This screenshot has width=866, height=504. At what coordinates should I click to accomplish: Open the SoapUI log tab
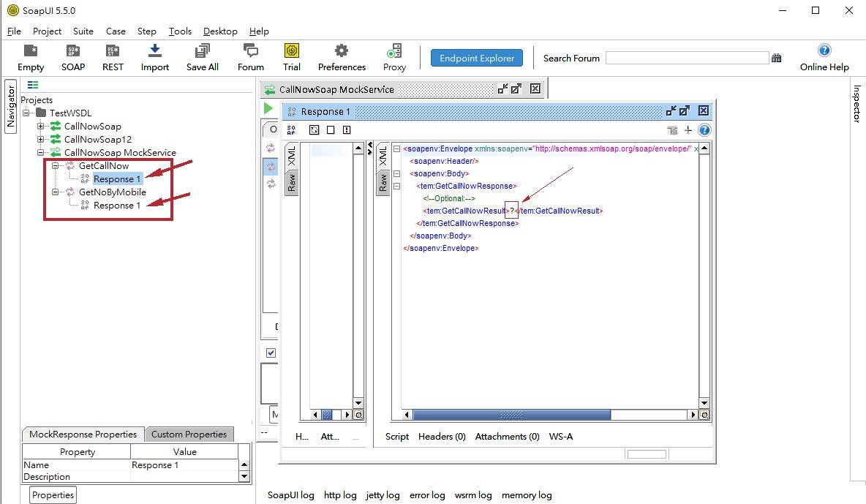290,495
